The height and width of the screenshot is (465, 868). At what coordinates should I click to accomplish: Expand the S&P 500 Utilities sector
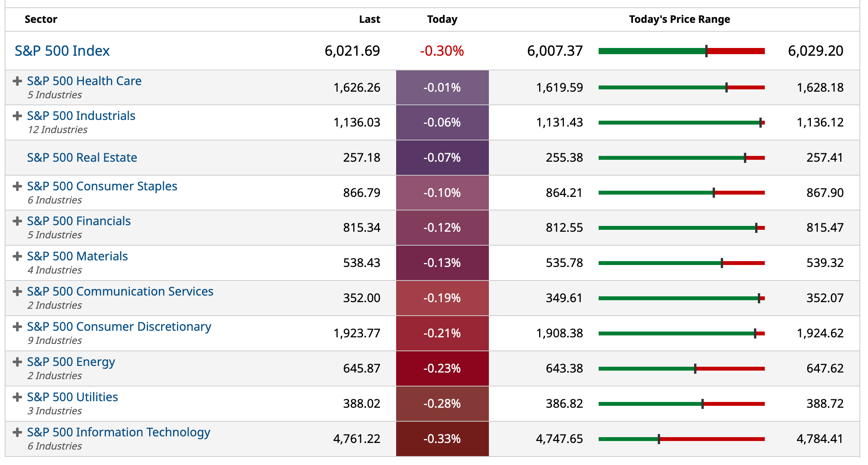(17, 397)
